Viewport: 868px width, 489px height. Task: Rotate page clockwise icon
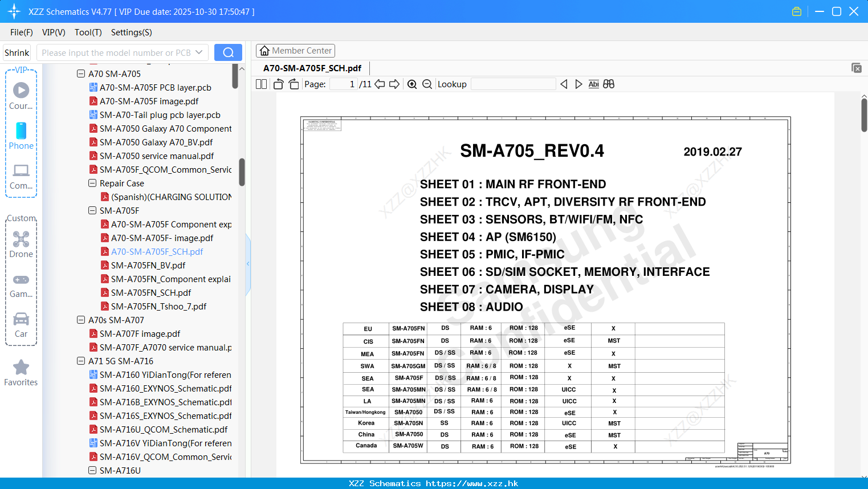(x=294, y=84)
